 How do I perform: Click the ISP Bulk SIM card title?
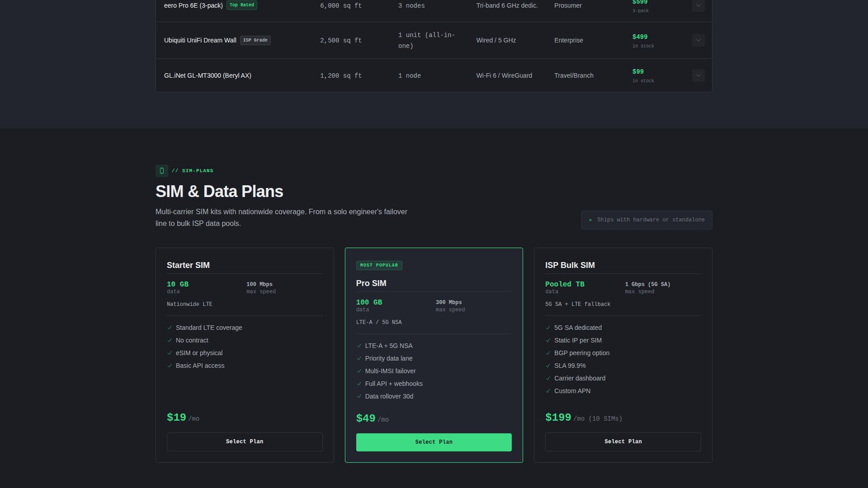tap(570, 265)
